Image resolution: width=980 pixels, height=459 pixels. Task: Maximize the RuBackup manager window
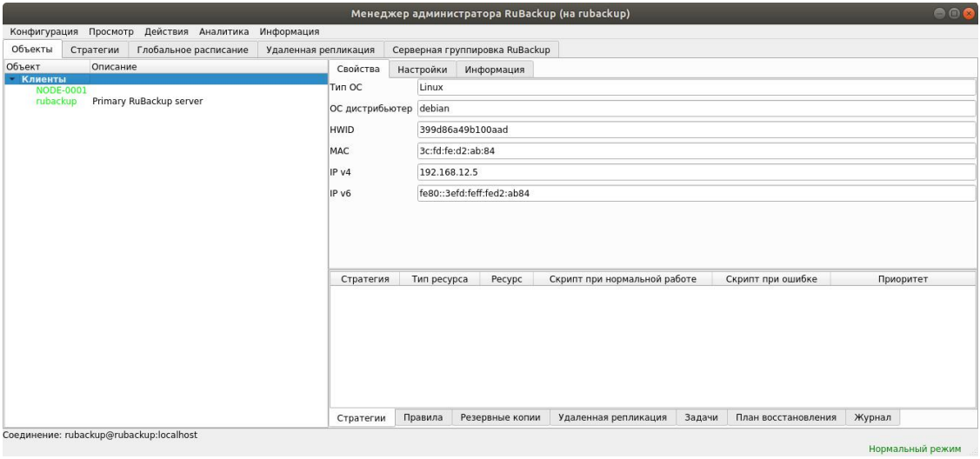(954, 13)
